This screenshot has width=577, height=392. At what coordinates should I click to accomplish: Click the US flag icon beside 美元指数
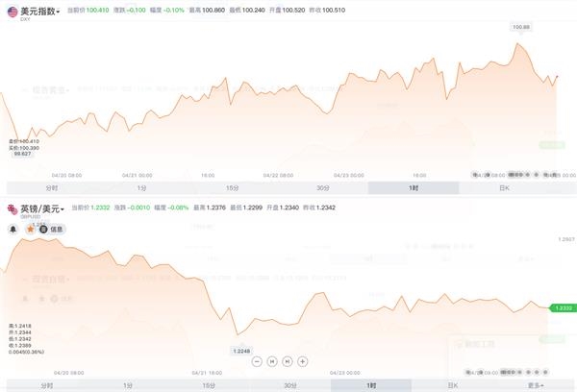pyautogui.click(x=13, y=12)
